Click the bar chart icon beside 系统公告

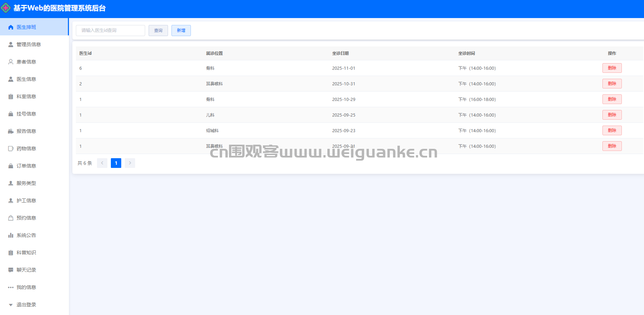[x=11, y=235]
